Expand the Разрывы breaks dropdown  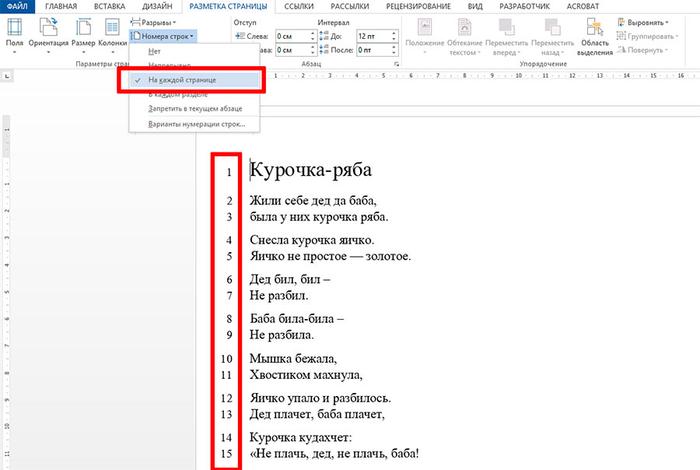point(156,21)
